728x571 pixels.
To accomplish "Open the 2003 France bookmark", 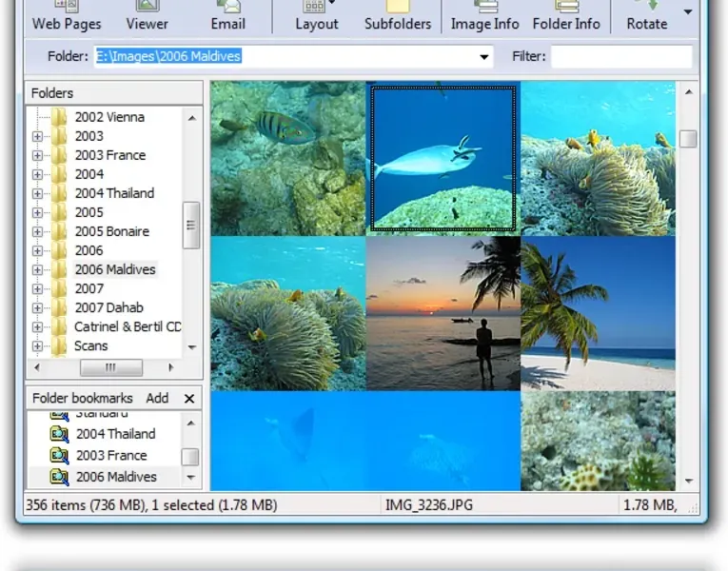I will (111, 455).
